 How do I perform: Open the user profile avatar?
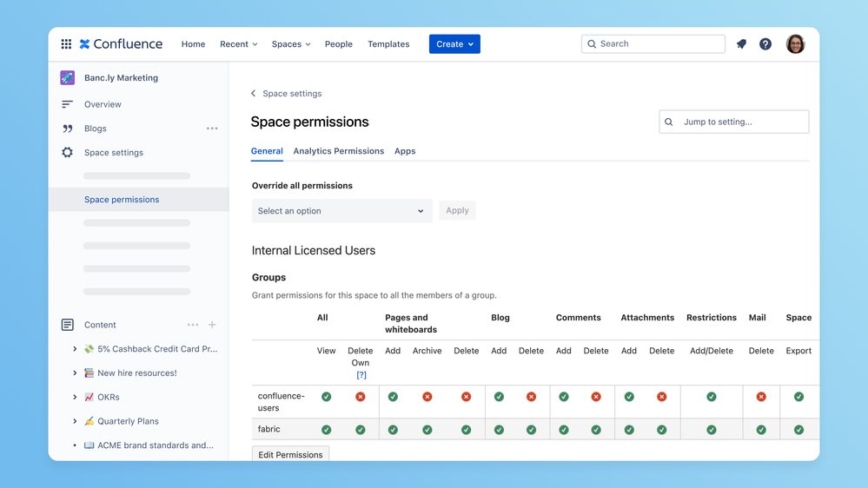[795, 43]
